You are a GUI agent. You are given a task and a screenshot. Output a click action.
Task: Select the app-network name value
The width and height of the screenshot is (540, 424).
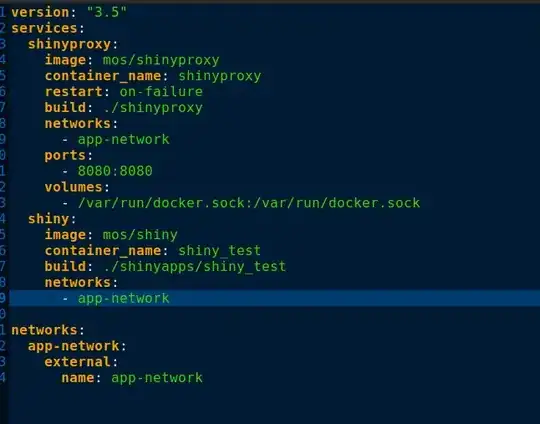(157, 378)
